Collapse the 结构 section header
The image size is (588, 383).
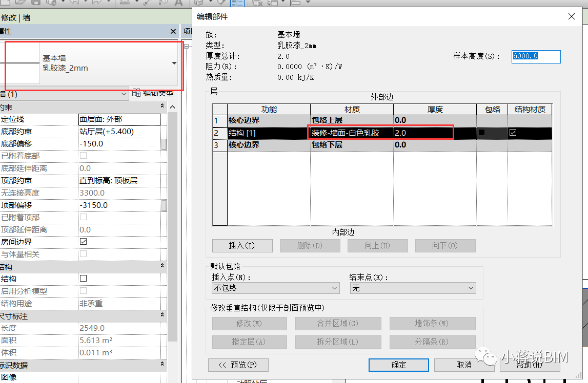(162, 265)
